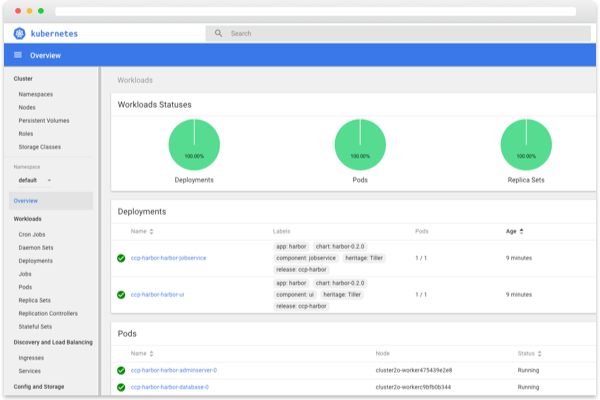Screen dimensions: 600x400
Task: Click 'chart: harbor-0.2.0' chip in ui row
Action: click(340, 283)
